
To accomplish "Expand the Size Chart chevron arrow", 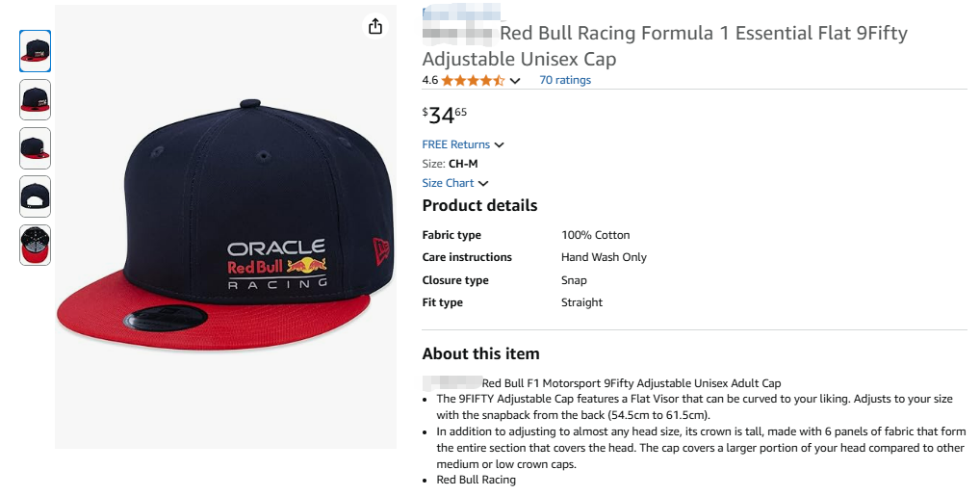I will (x=483, y=184).
